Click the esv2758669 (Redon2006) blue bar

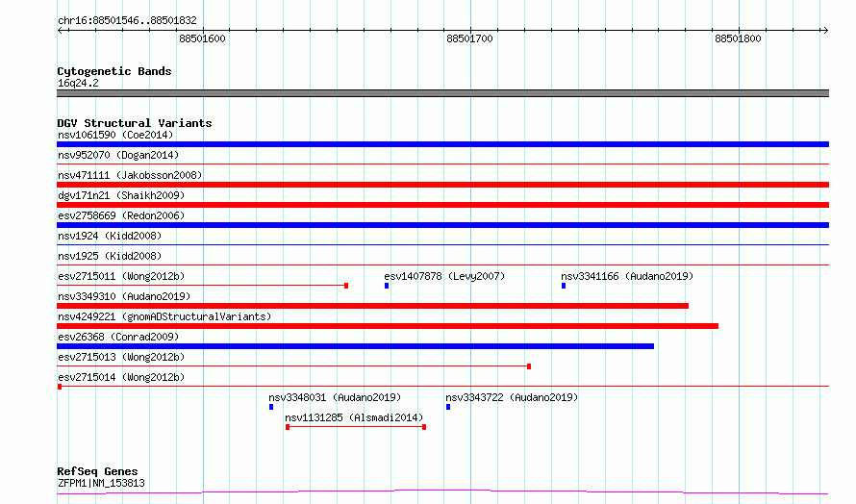442,225
